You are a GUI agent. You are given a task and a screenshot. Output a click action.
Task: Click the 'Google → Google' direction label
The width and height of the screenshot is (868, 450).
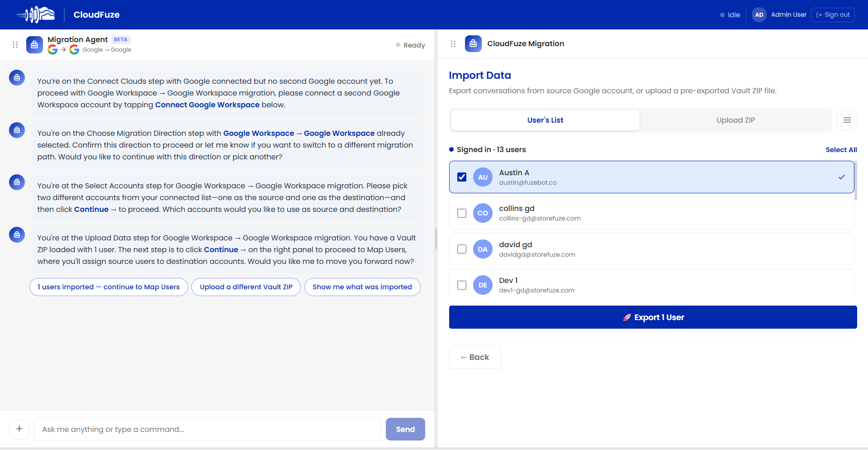pyautogui.click(x=107, y=50)
